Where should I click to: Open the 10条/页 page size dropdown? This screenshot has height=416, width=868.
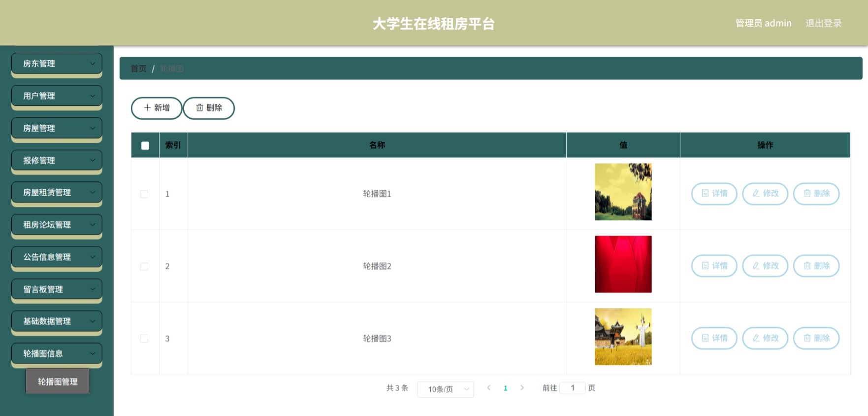(446, 389)
